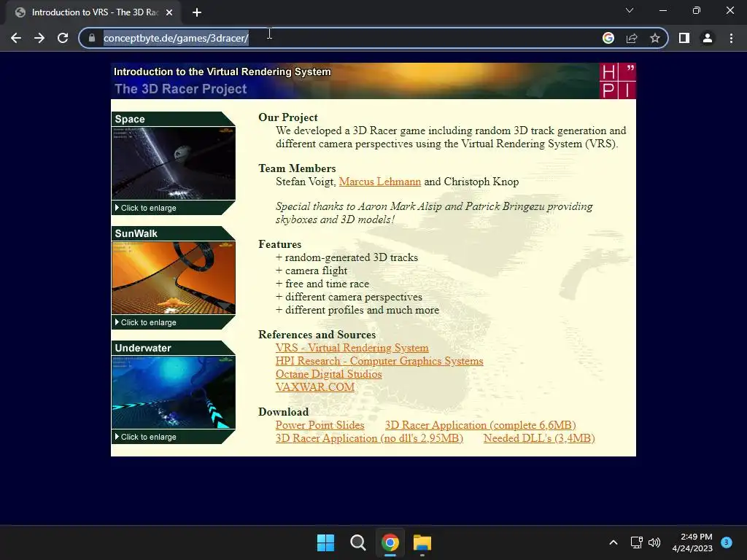
Task: View site information lock icon
Action: pyautogui.click(x=92, y=38)
